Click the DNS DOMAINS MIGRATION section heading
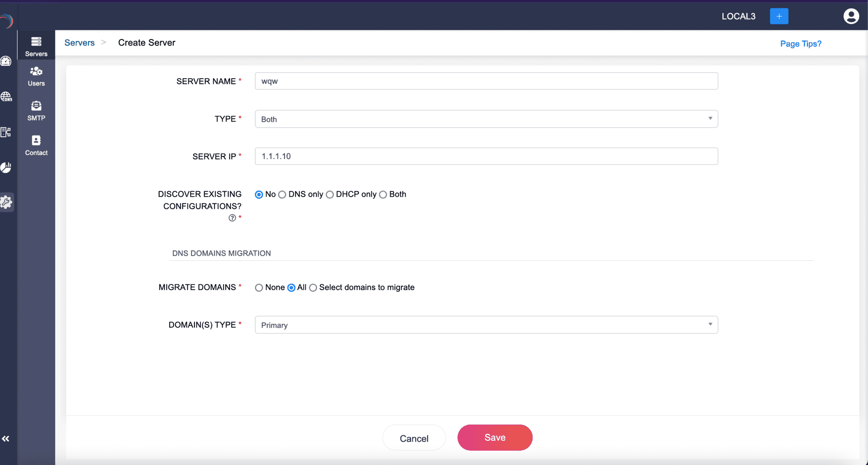The width and height of the screenshot is (868, 465). [x=221, y=253]
